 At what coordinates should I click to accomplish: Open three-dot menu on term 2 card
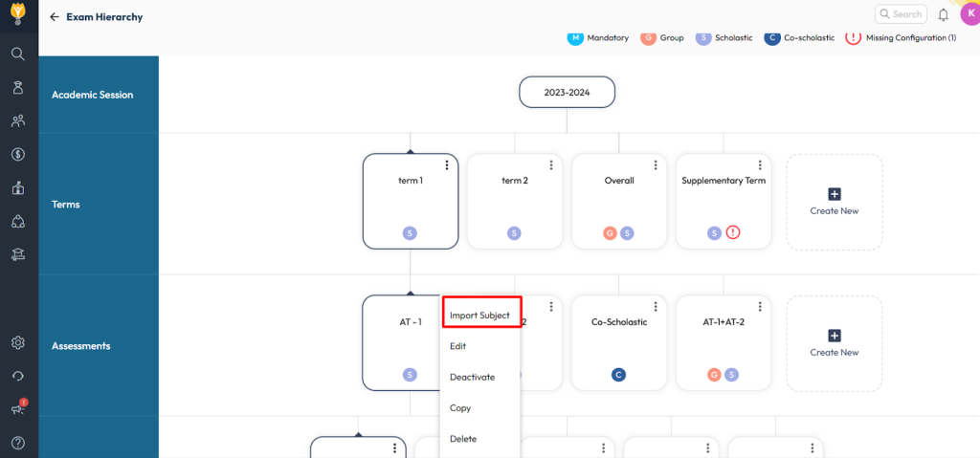click(x=551, y=165)
